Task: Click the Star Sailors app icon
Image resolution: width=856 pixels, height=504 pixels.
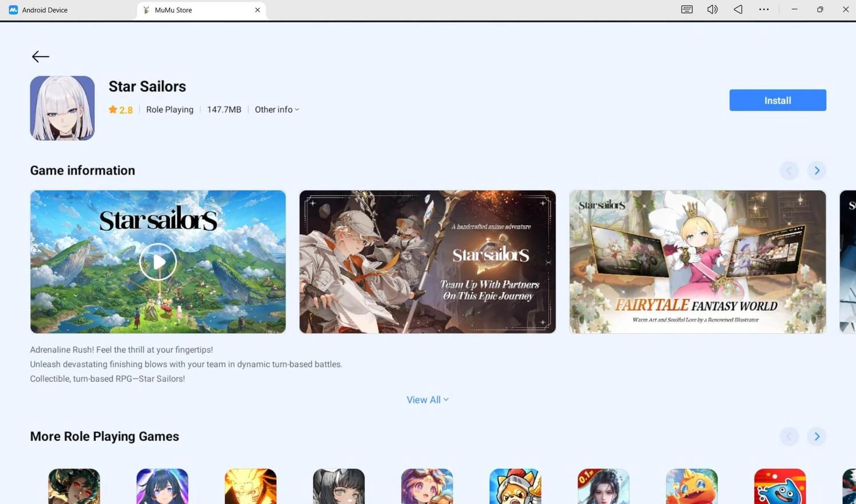Action: click(62, 108)
